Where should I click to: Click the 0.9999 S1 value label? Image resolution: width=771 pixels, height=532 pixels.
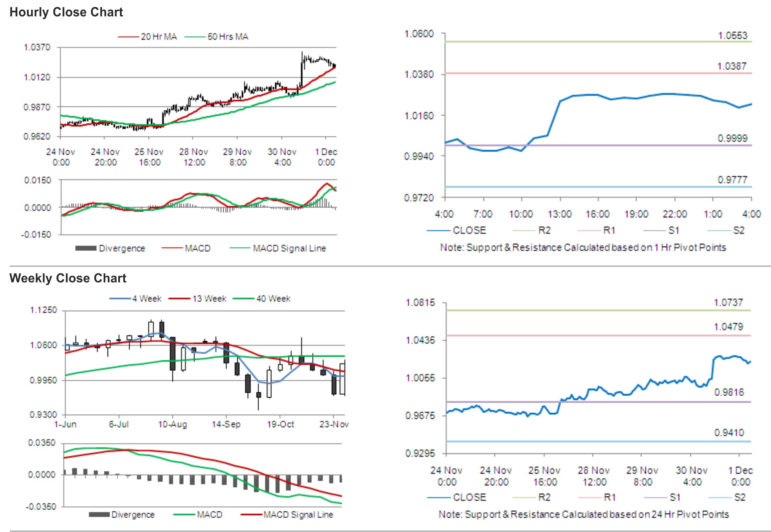(733, 138)
